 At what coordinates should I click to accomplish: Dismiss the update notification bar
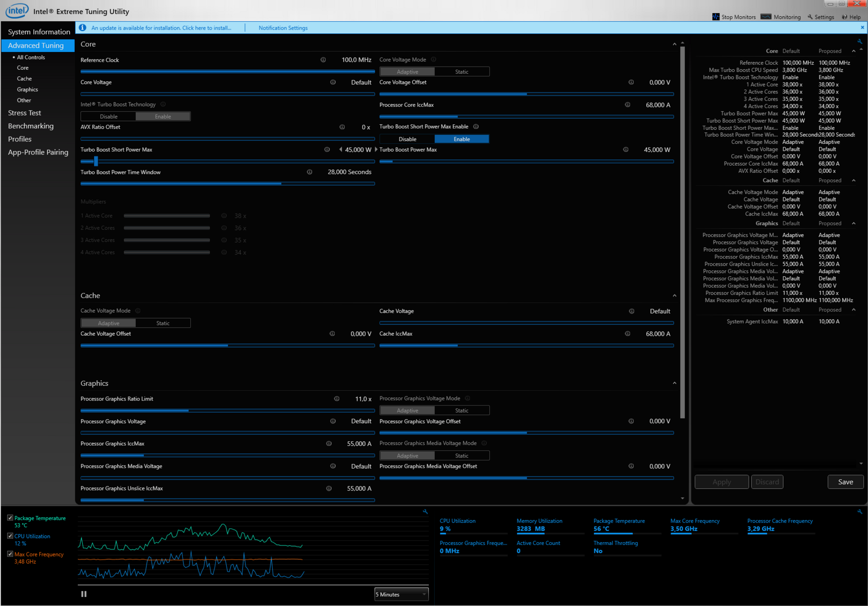(862, 28)
